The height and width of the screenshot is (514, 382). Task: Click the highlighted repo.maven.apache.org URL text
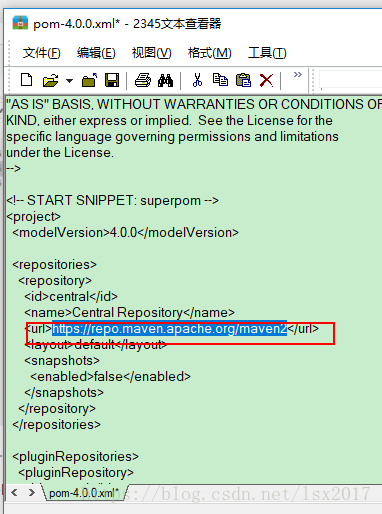pyautogui.click(x=170, y=329)
